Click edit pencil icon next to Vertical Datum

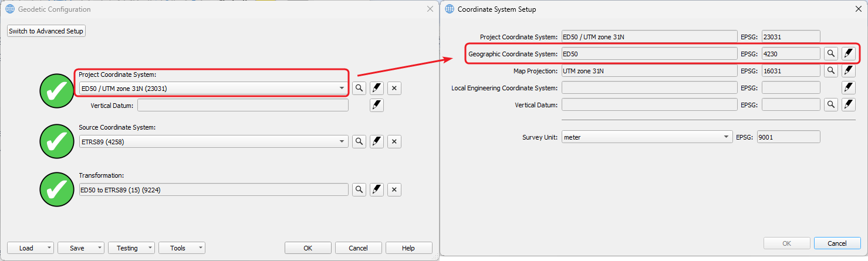pyautogui.click(x=377, y=105)
